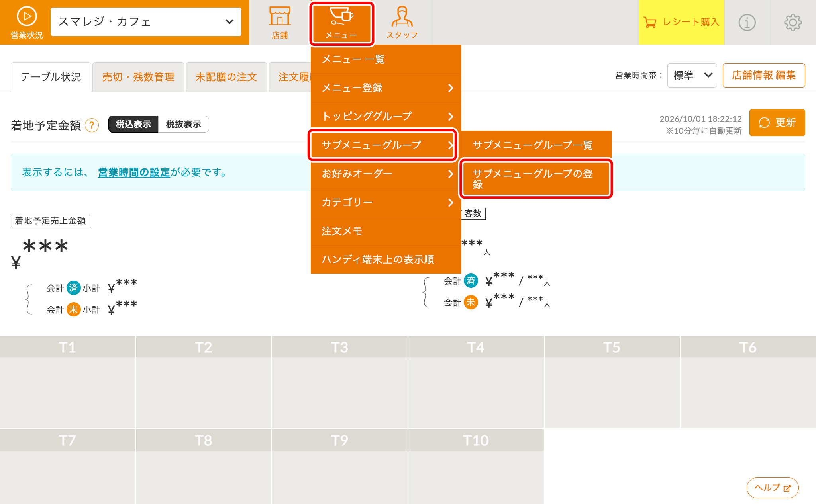Click the 店舗情報 編集 button
The width and height of the screenshot is (816, 504).
(764, 75)
